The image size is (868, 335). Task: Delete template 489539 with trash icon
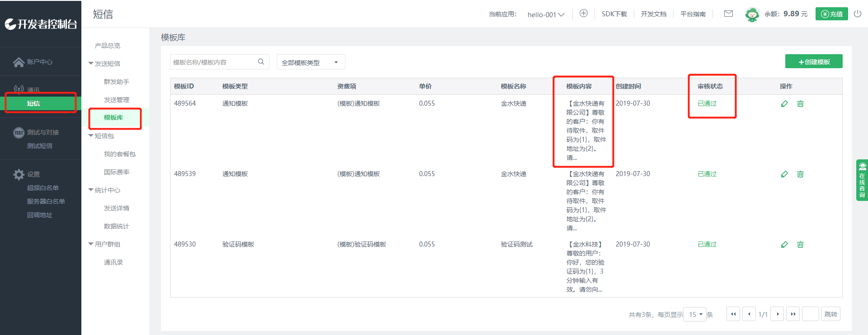coord(800,174)
